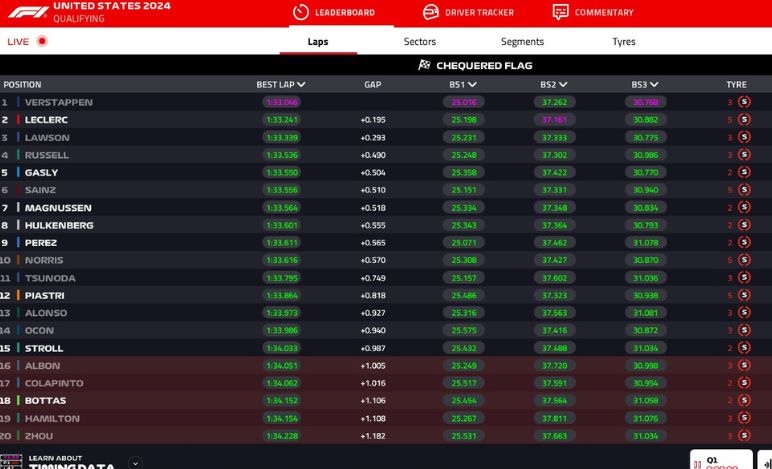This screenshot has height=469, width=772.
Task: Click Zhou's soft tyre icon
Action: (x=744, y=435)
